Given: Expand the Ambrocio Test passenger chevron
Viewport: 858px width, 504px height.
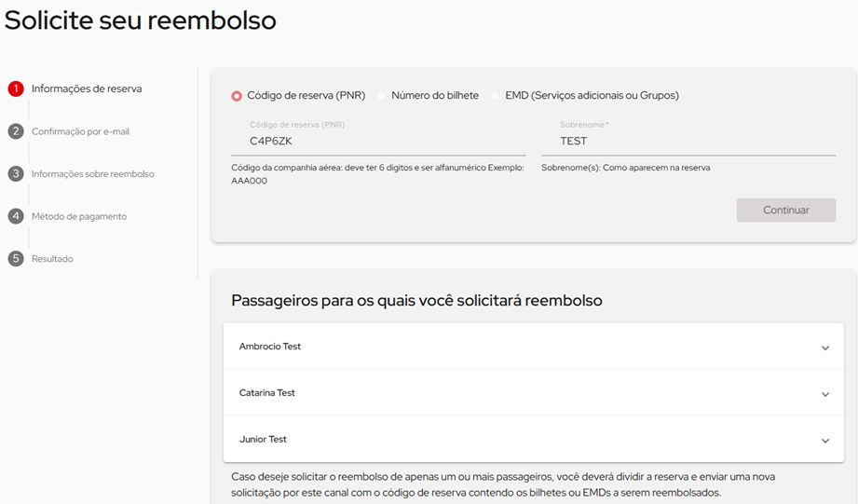Looking at the screenshot, I should (824, 348).
